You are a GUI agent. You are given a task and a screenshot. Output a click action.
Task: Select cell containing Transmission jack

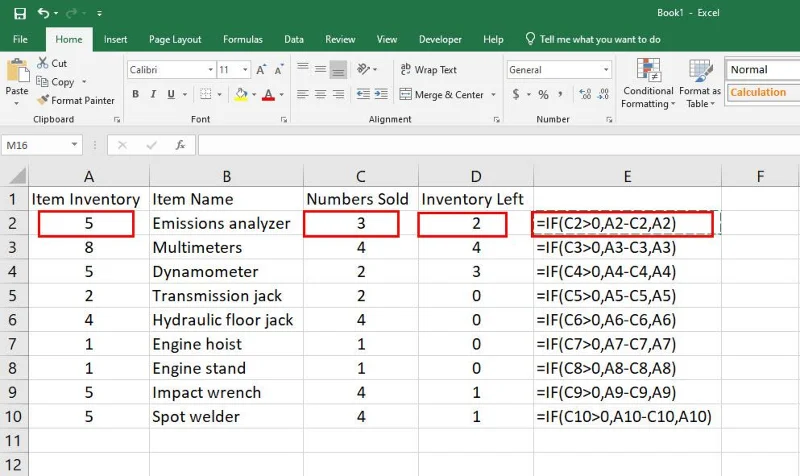tap(227, 296)
